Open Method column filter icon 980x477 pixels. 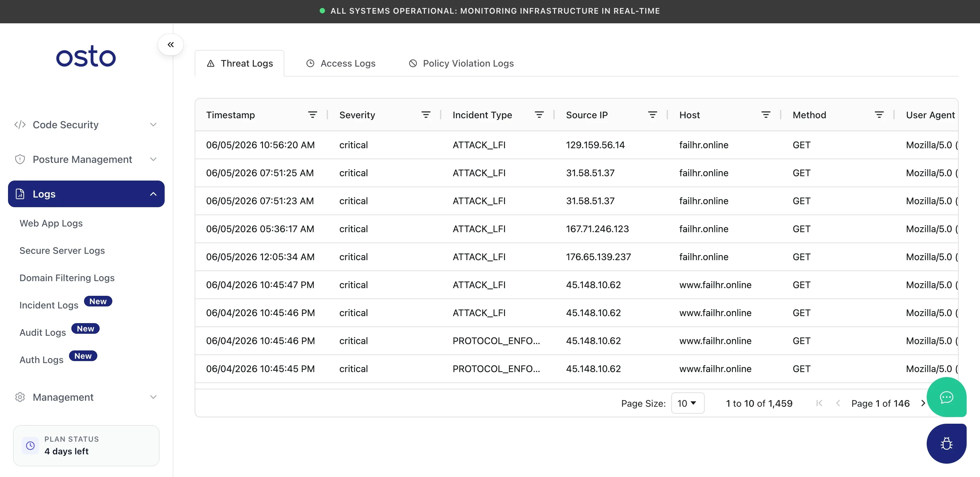(x=879, y=115)
